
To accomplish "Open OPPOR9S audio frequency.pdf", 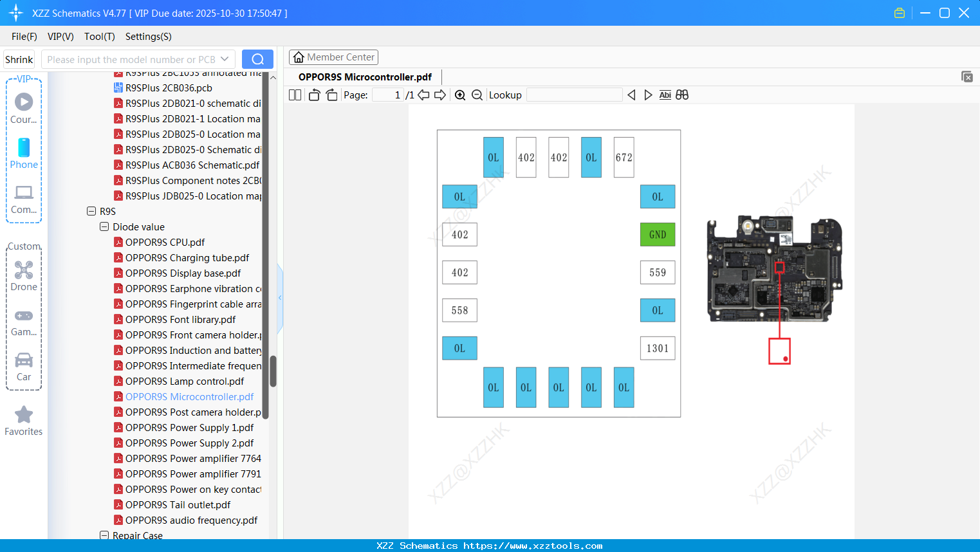I will 191,520.
